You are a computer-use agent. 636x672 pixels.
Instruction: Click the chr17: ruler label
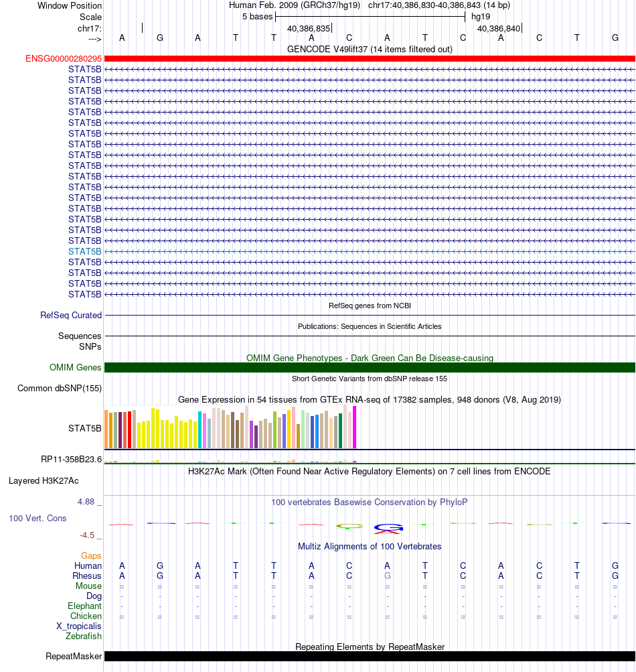(90, 29)
